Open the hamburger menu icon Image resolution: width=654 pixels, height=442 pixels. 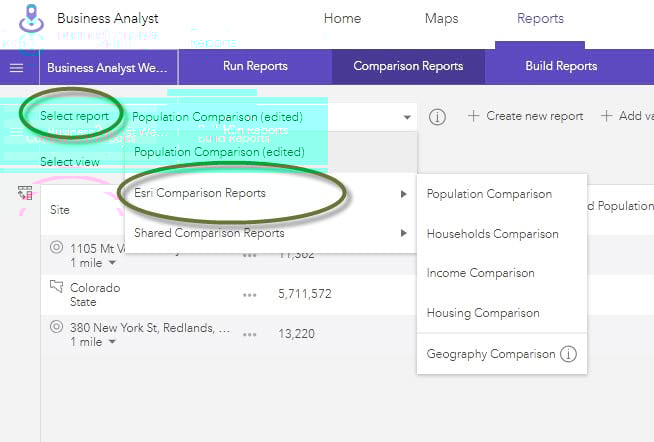click(16, 68)
